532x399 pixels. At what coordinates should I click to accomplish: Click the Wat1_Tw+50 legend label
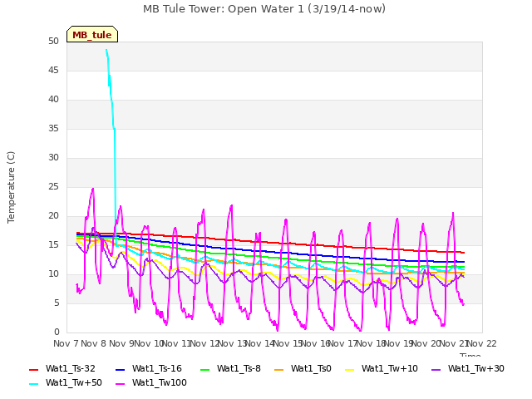(x=74, y=383)
